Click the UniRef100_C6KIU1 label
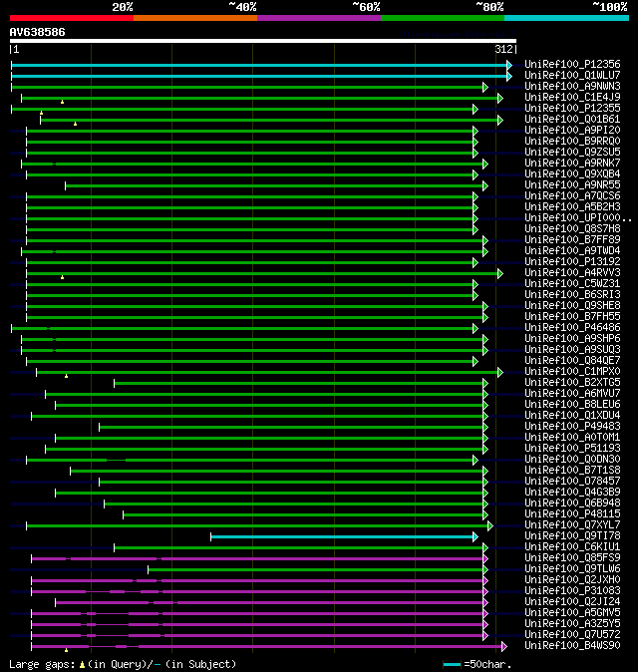 coord(572,547)
